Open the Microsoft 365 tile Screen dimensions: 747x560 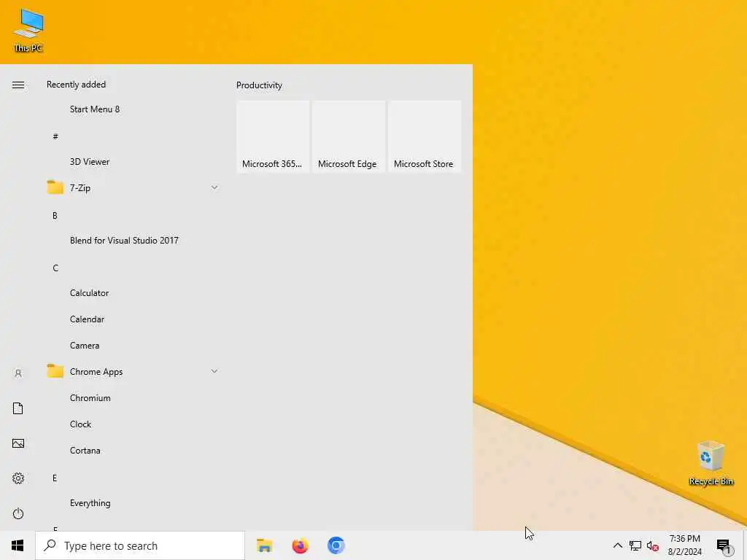(273, 136)
